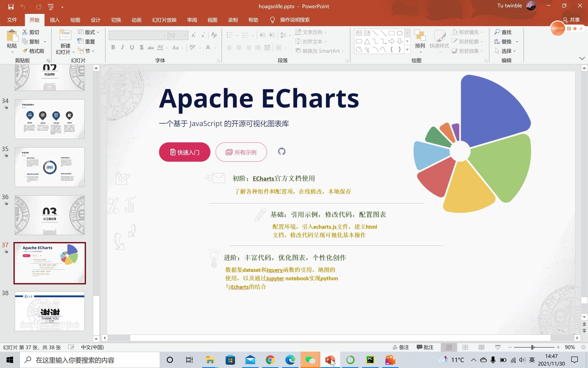Launch Chrome from the taskbar
The image size is (588, 368).
click(x=270, y=360)
